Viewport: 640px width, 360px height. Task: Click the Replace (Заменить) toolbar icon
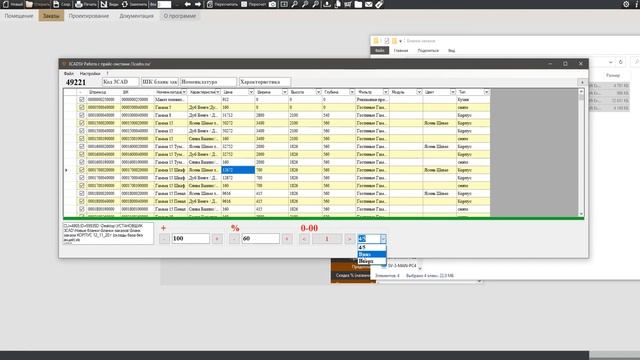coord(125,4)
